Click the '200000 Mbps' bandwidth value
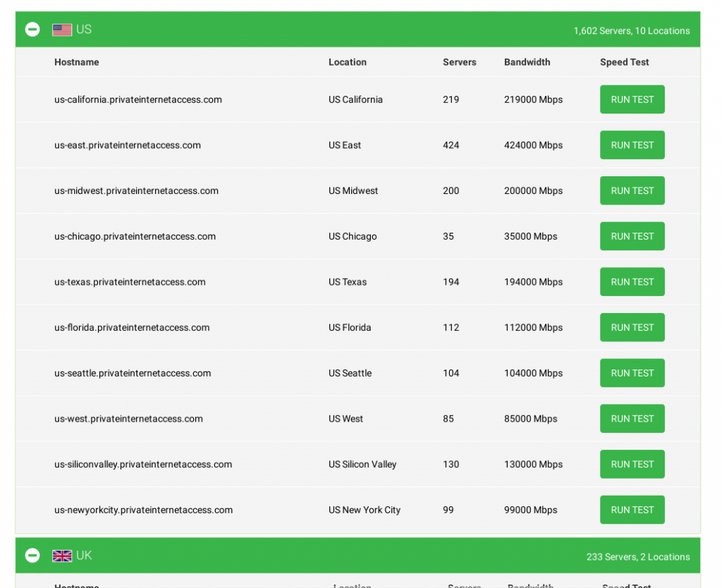The width and height of the screenshot is (722, 588). 533,190
